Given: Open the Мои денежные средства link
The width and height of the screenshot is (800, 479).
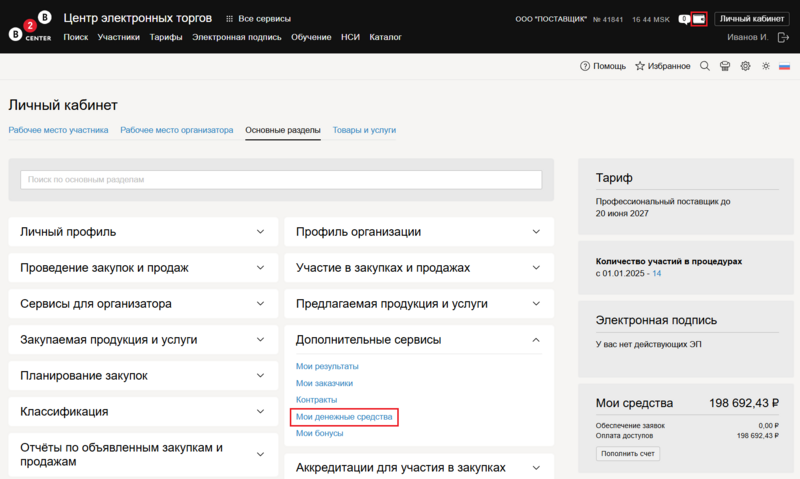Looking at the screenshot, I should point(344,416).
